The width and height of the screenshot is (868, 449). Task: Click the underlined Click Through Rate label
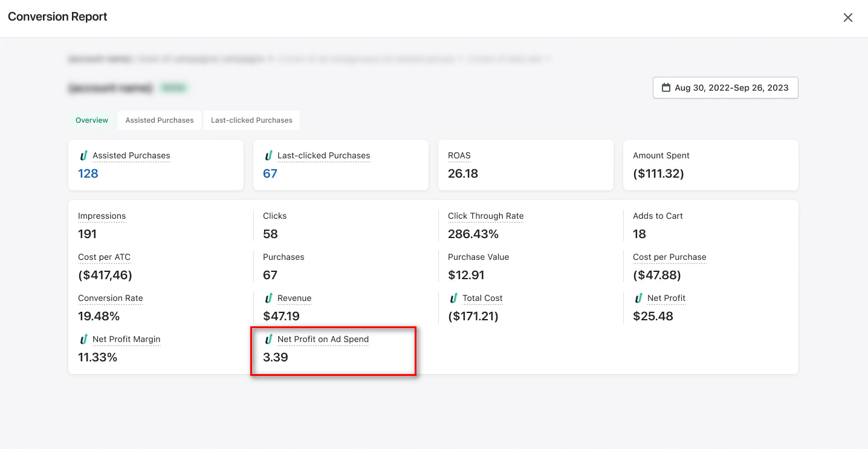pos(485,216)
